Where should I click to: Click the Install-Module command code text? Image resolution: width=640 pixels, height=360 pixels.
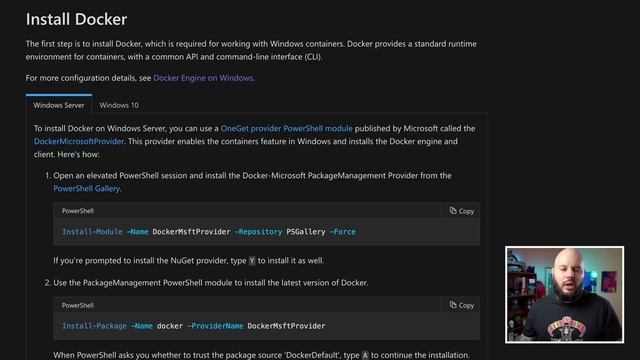click(209, 232)
